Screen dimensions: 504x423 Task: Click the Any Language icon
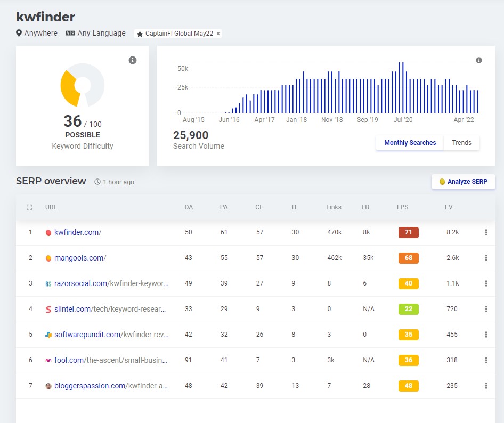pos(70,33)
